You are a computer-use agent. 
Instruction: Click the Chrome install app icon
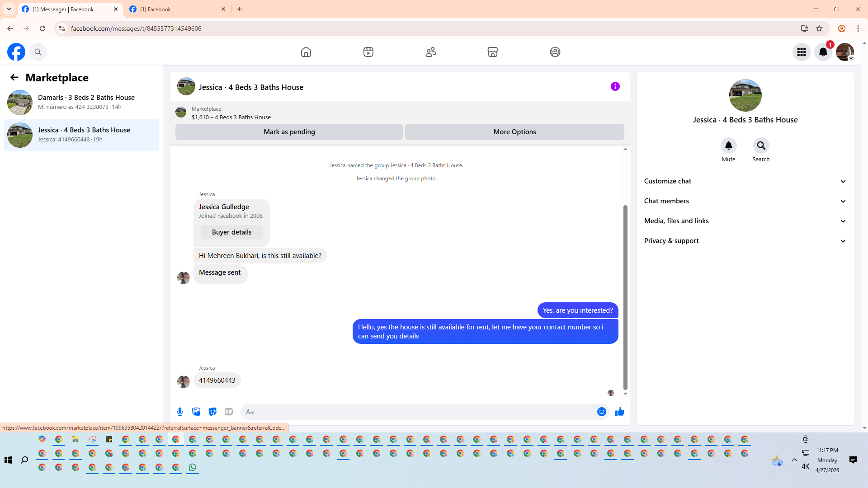click(x=805, y=28)
